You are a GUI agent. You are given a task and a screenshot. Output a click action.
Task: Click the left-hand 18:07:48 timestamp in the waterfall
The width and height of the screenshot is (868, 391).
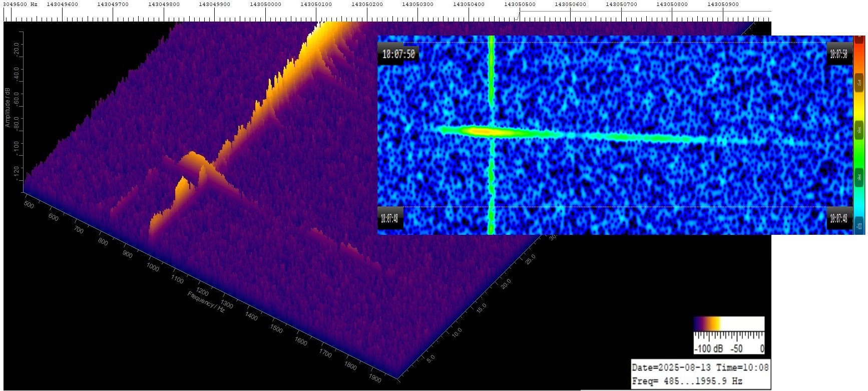click(389, 219)
